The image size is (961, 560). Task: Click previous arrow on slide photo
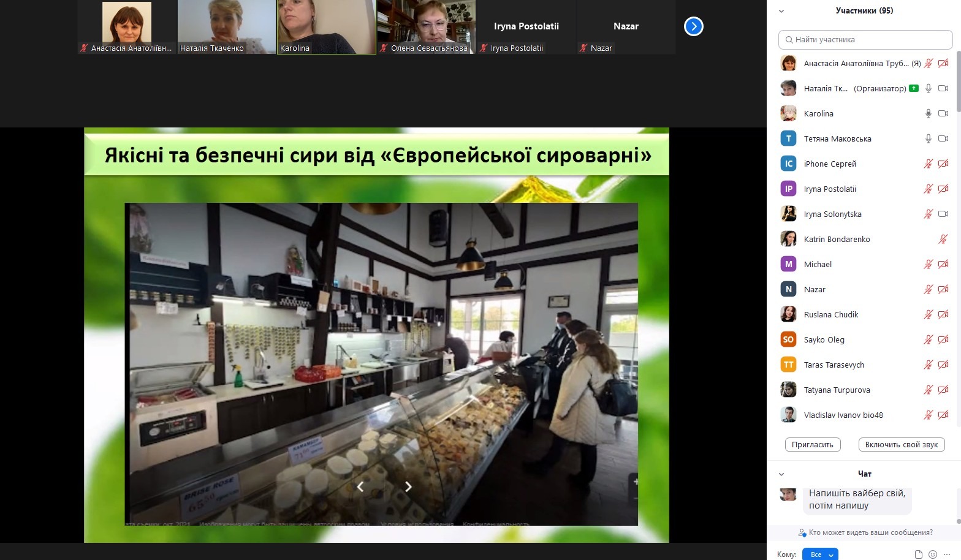click(360, 486)
